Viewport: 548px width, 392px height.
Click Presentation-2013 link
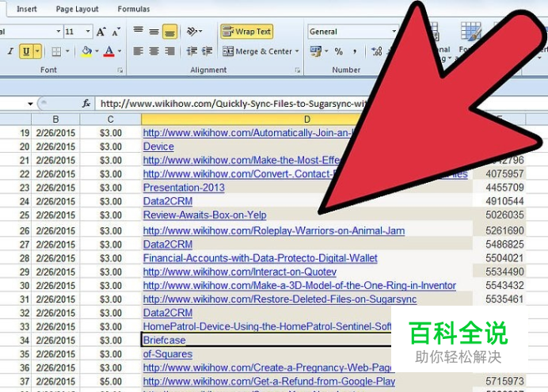184,188
